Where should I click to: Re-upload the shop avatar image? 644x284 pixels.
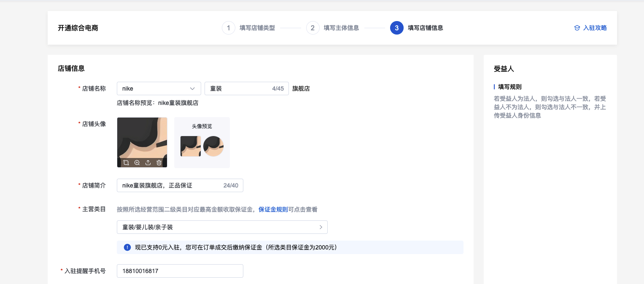[x=148, y=163]
